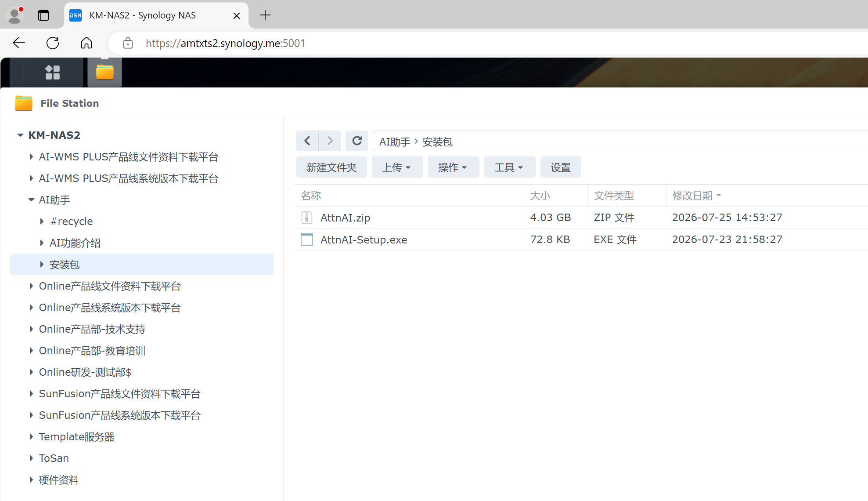Select the KM-NAS2 tree label
The image size is (868, 501).
click(54, 135)
